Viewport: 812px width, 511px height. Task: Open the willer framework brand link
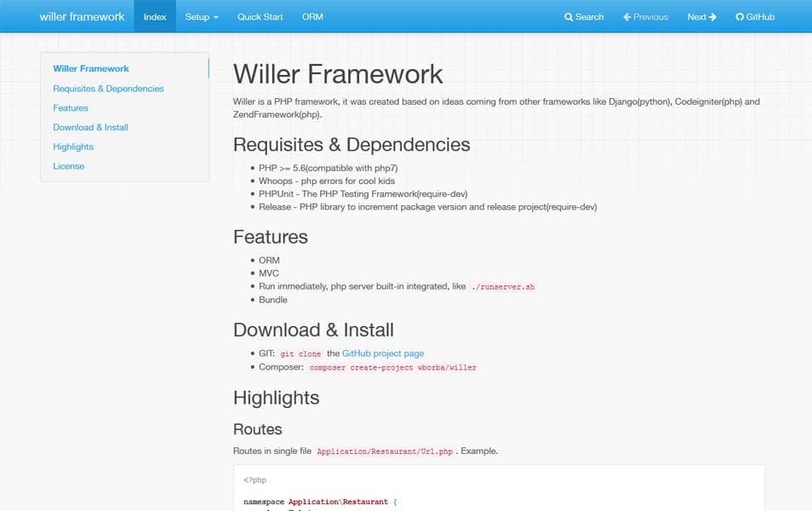(82, 16)
